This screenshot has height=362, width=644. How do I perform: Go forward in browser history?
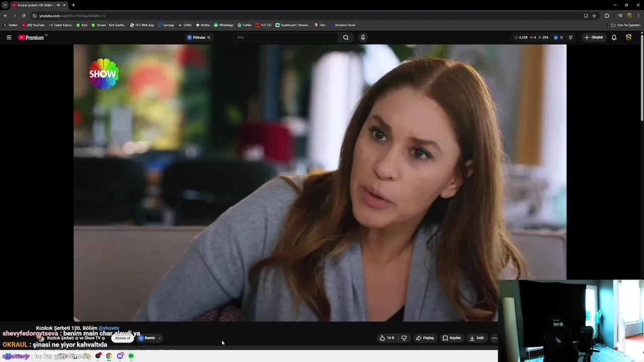click(x=15, y=16)
